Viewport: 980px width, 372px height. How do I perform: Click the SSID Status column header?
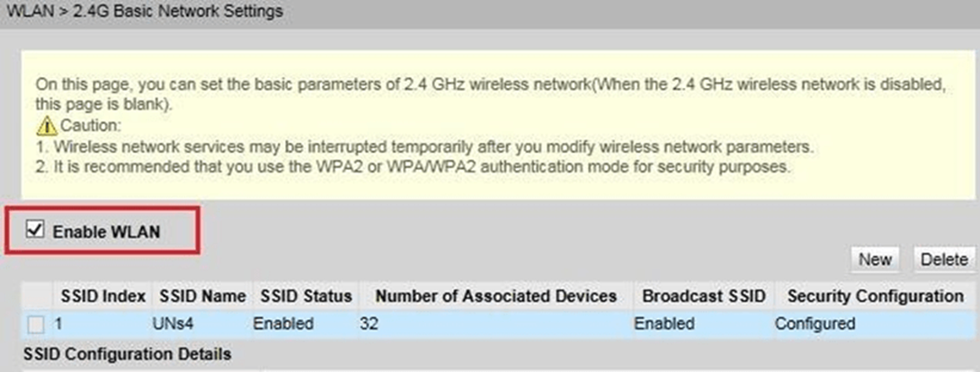(x=306, y=296)
